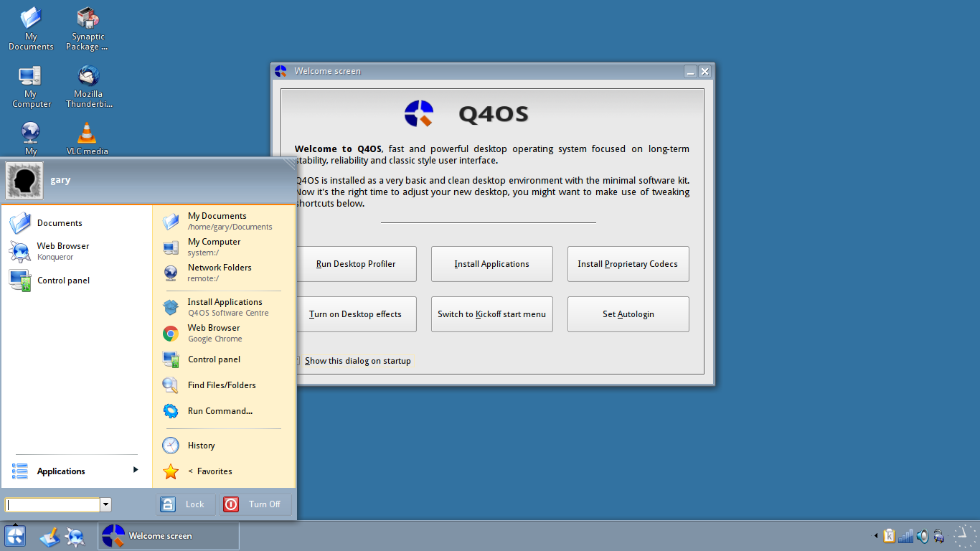Click gary's user avatar picture
980x551 pixels.
tap(24, 180)
